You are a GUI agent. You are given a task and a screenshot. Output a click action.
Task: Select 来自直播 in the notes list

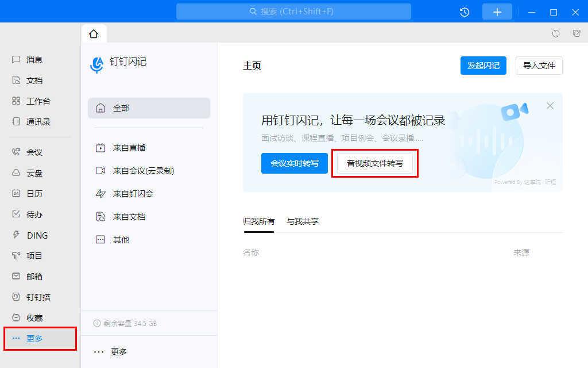(129, 148)
